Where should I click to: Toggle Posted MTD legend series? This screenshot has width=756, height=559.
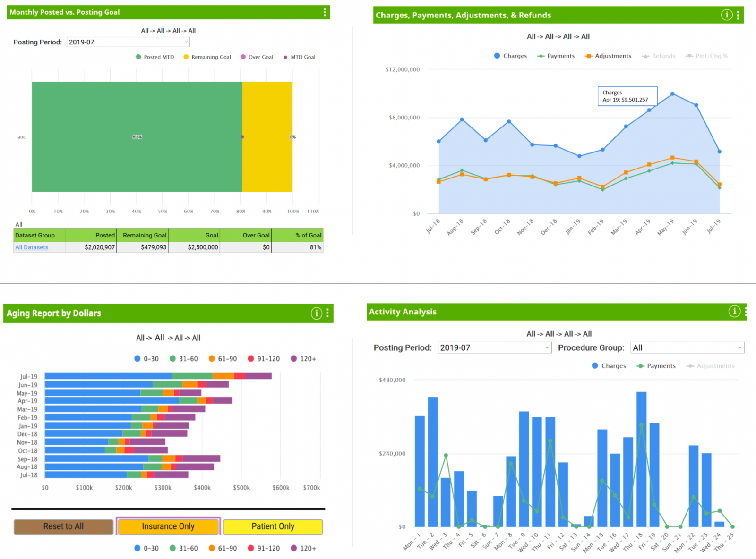[x=155, y=57]
